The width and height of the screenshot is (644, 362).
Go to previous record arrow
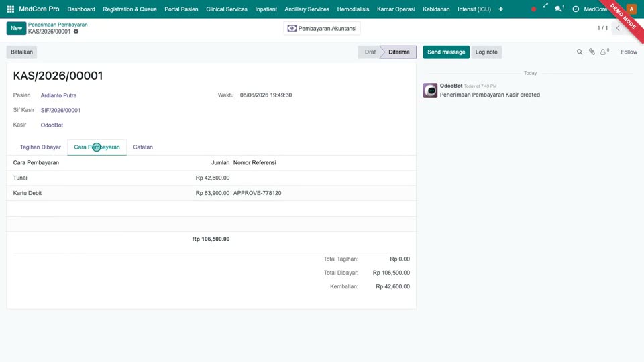click(x=618, y=28)
